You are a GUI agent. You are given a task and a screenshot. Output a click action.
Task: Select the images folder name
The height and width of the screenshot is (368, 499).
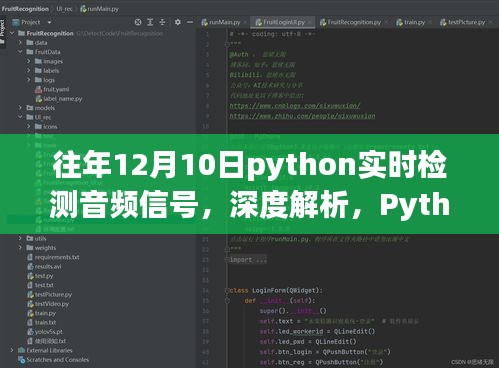click(53, 61)
